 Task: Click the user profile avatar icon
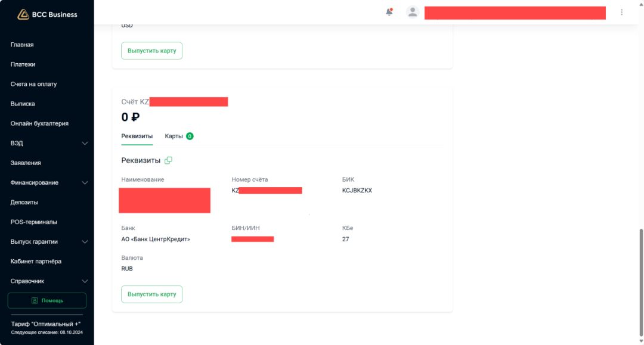(x=413, y=12)
